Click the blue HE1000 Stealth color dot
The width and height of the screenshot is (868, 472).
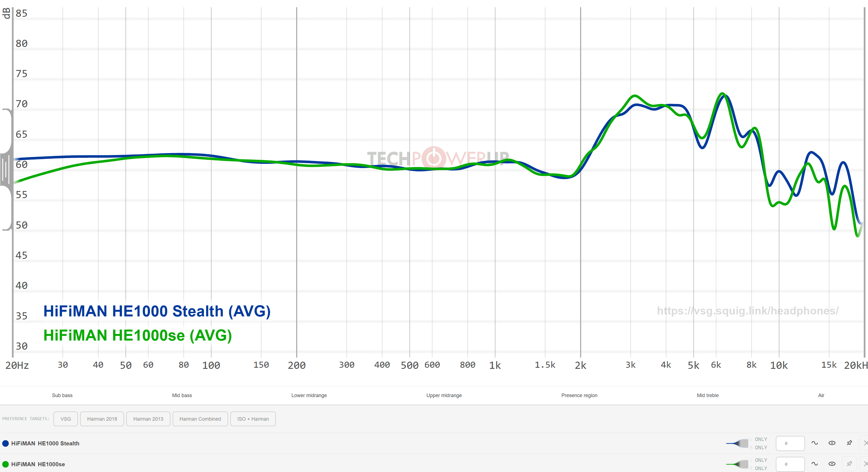coord(5,443)
